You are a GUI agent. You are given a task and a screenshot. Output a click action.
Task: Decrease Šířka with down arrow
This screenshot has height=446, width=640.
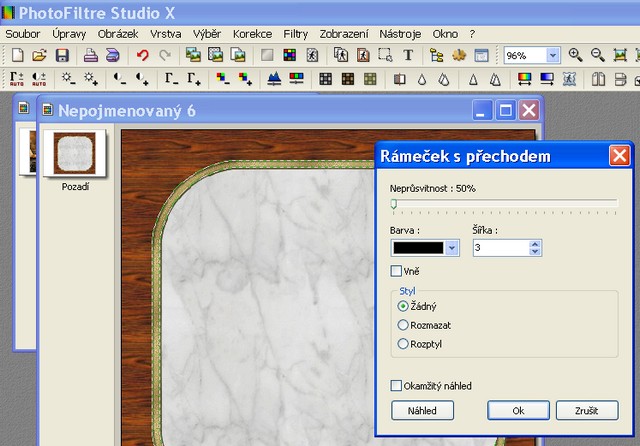(535, 251)
